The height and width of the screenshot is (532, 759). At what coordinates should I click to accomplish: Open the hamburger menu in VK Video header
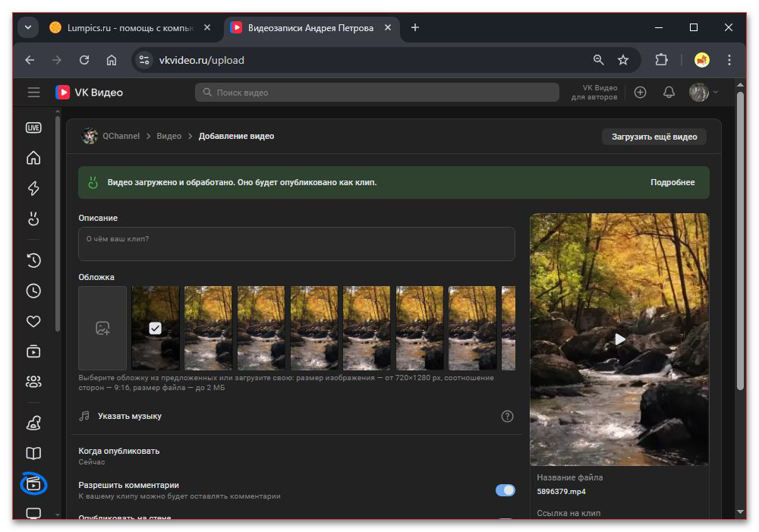click(x=33, y=93)
